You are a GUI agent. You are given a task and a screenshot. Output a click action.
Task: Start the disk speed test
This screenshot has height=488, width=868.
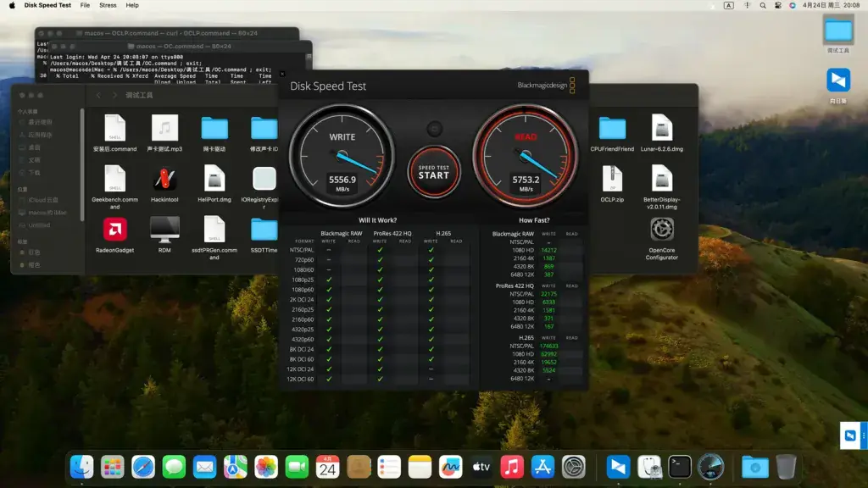tap(434, 172)
